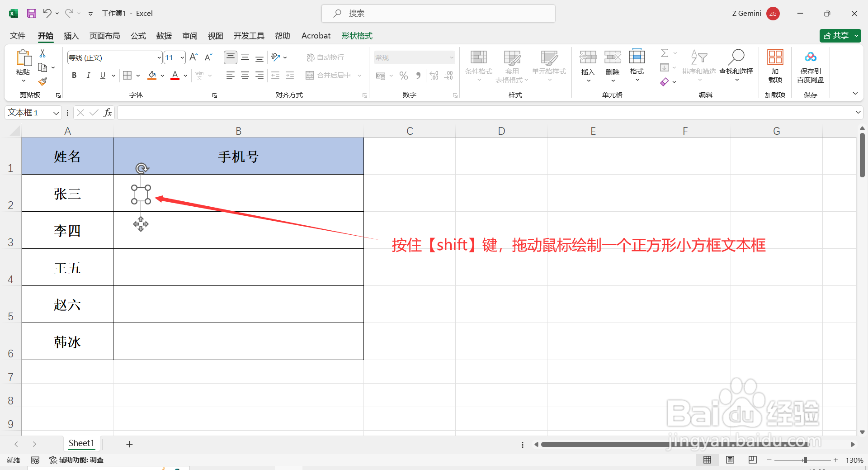This screenshot has height=470, width=868.
Task: Click the 共享 (Share) button
Action: 840,35
